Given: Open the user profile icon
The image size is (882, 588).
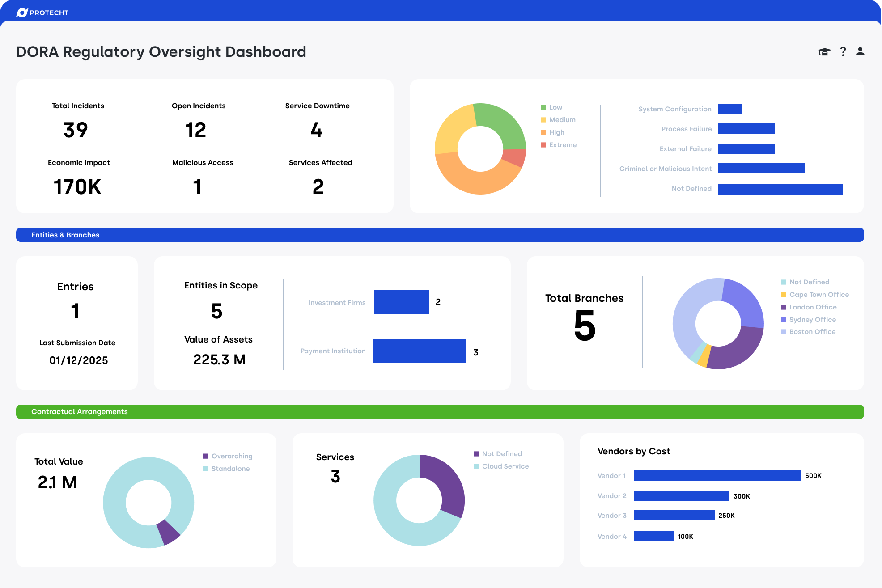Looking at the screenshot, I should click(860, 52).
